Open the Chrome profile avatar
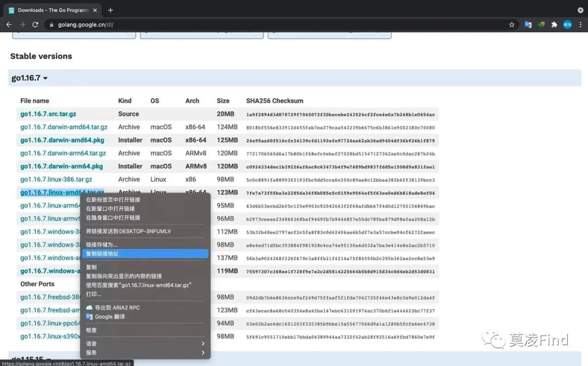The image size is (588, 366). [567, 25]
